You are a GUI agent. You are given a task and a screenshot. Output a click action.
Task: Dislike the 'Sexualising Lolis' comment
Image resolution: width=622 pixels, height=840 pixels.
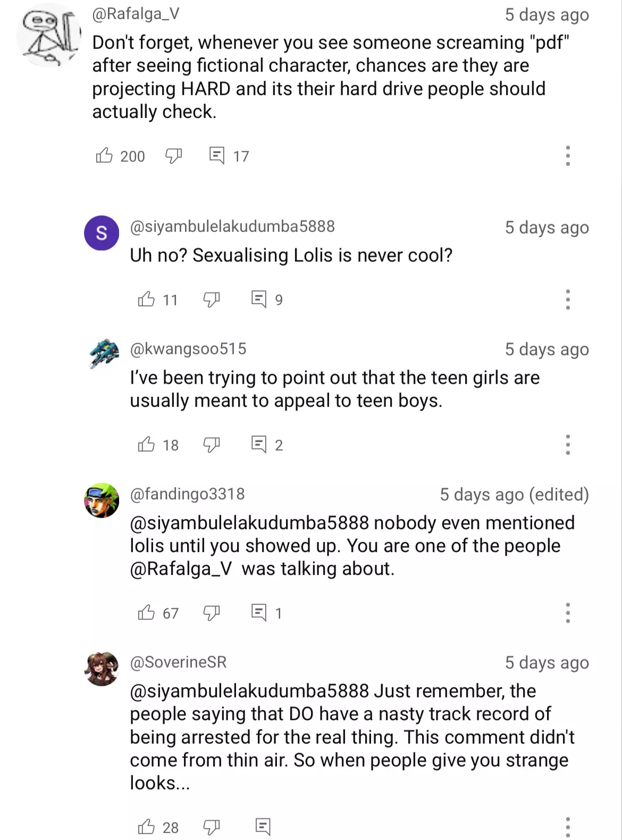[x=212, y=300]
